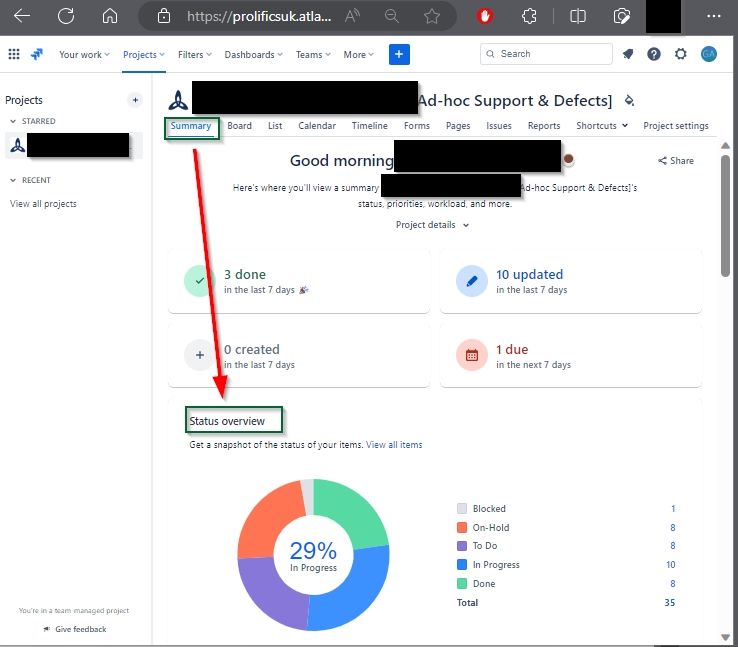This screenshot has width=738, height=647.
Task: Click into the Search field
Action: pos(546,54)
